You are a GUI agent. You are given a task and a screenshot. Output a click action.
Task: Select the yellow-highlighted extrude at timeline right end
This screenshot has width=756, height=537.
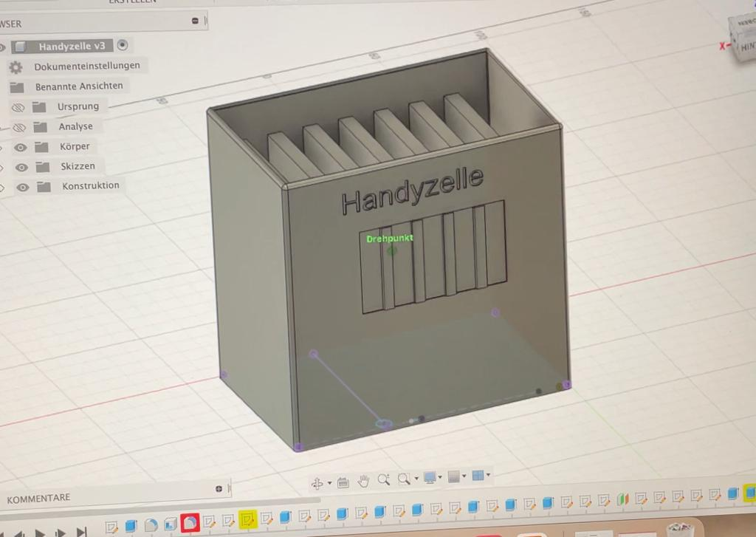(x=750, y=493)
